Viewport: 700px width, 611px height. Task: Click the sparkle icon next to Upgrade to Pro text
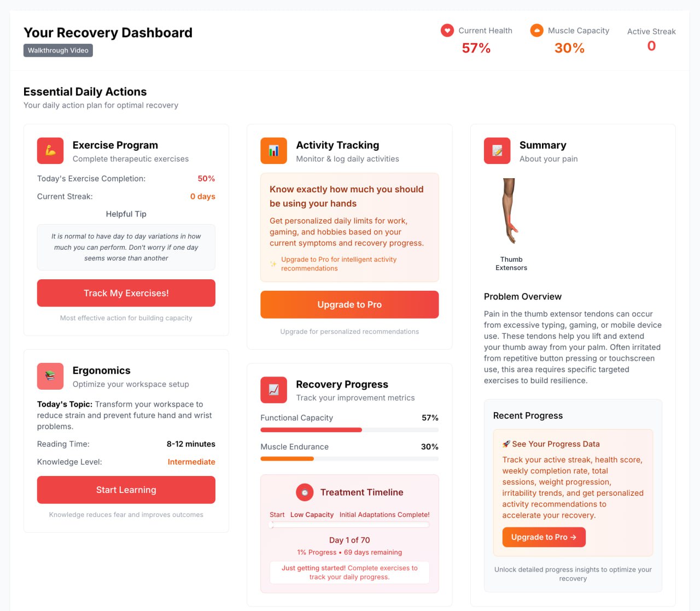click(x=273, y=264)
